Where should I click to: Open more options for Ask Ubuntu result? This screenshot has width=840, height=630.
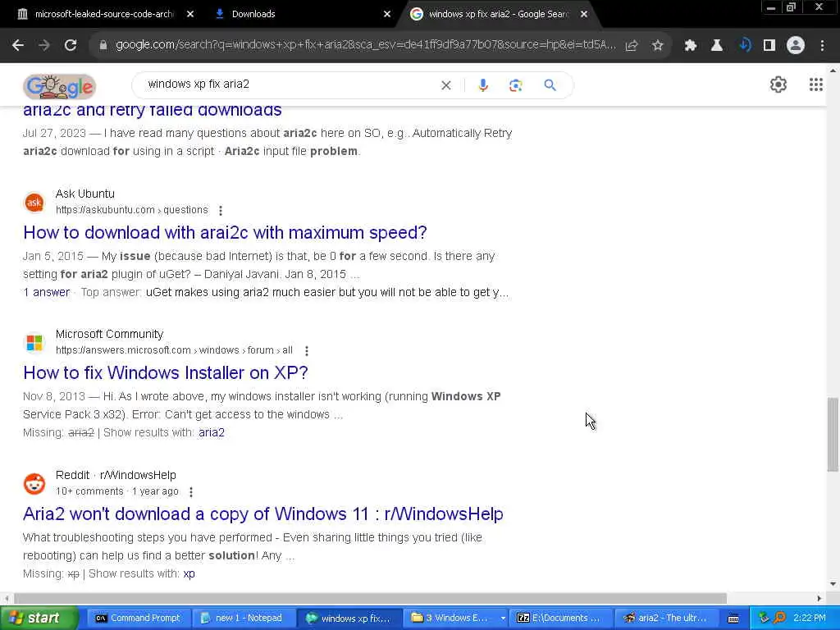220,211
